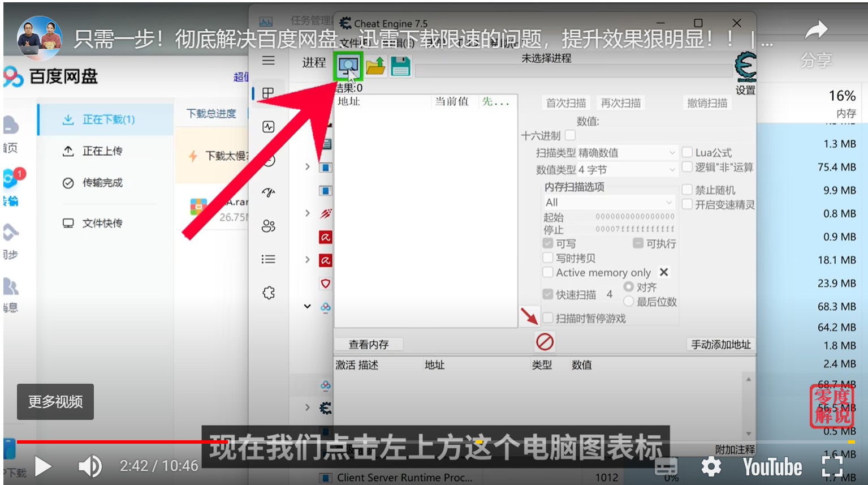Screen dimensions: 868x485
Task: Click the 首次扫描 button
Action: (x=565, y=103)
